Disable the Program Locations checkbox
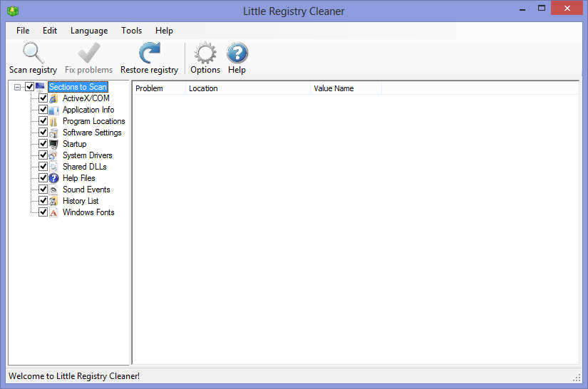The image size is (588, 389). click(43, 121)
